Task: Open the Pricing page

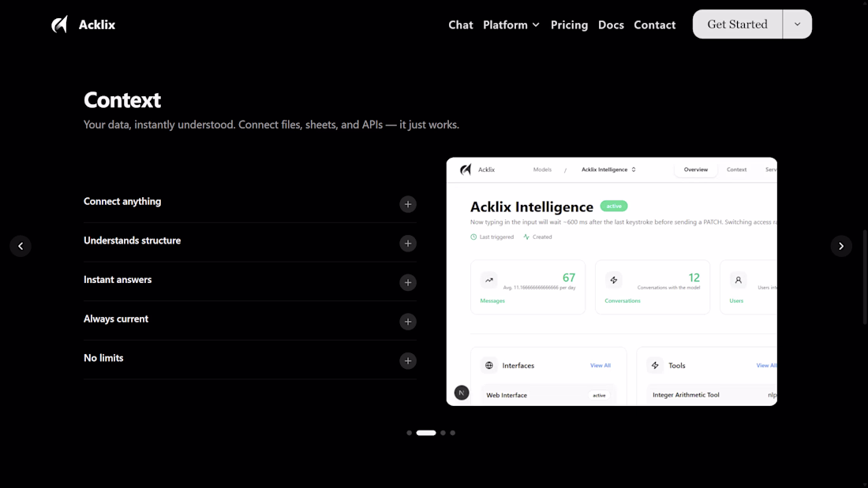Action: (x=569, y=25)
